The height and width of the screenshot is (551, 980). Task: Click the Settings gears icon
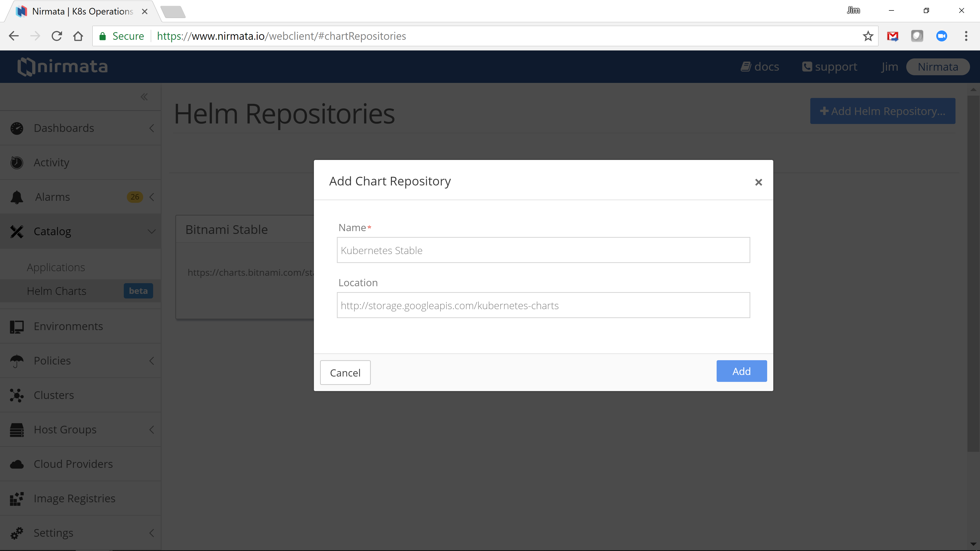17,533
